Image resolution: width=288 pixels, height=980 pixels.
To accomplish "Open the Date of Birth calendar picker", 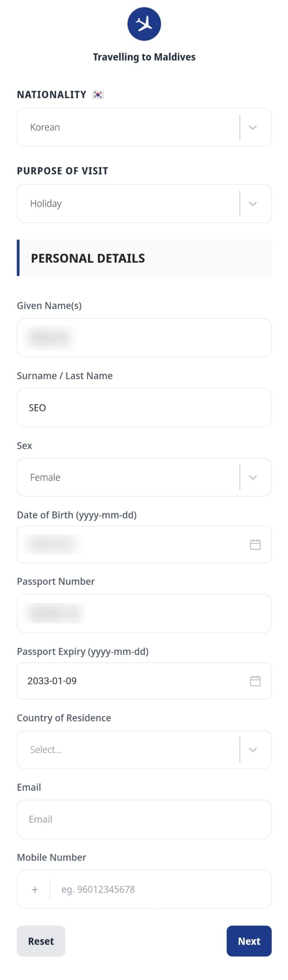I will coord(255,544).
